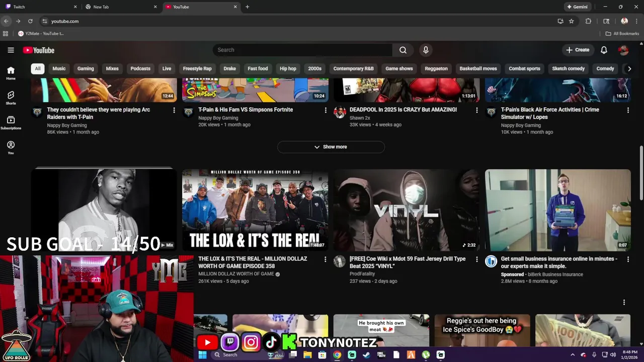This screenshot has width=644, height=362.
Task: Click the install app icon in address bar
Action: pyautogui.click(x=560, y=21)
